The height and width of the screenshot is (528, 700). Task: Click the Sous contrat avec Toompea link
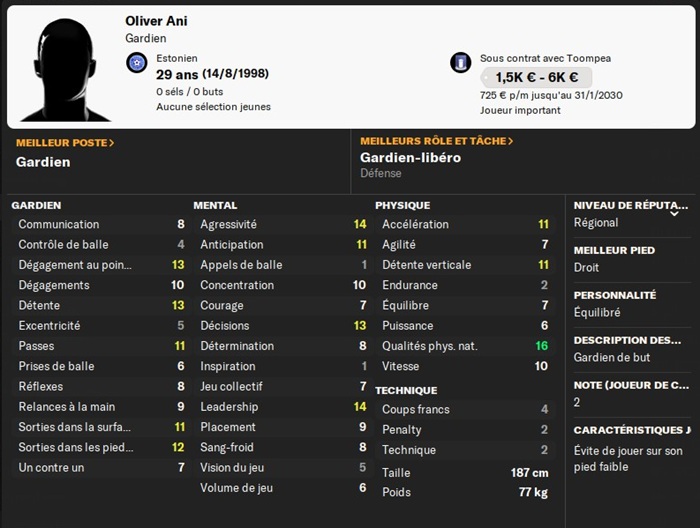(x=531, y=58)
